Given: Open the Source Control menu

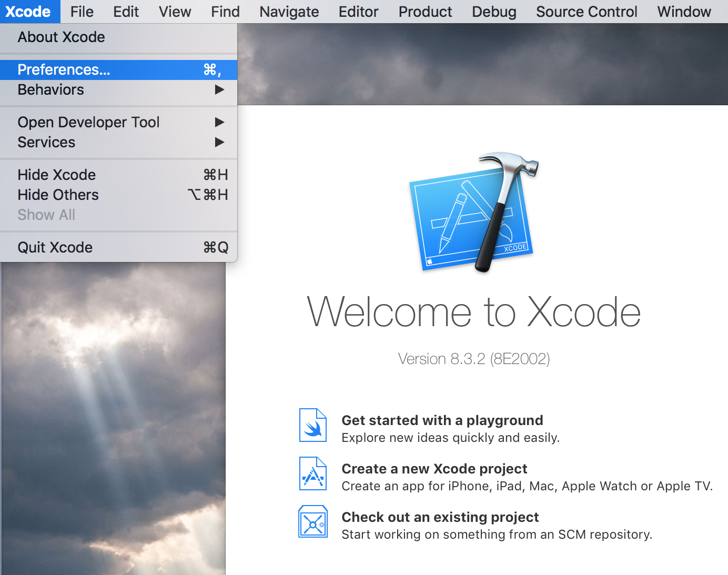Looking at the screenshot, I should [587, 12].
